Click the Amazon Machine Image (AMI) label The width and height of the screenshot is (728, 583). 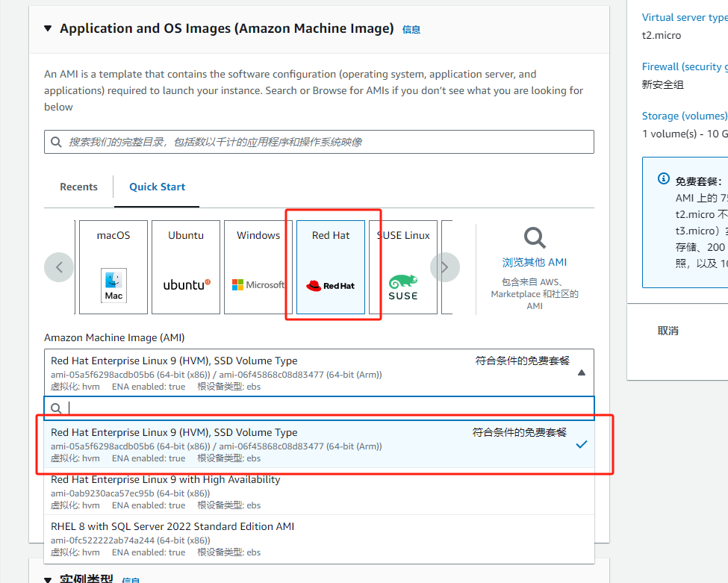tap(114, 338)
